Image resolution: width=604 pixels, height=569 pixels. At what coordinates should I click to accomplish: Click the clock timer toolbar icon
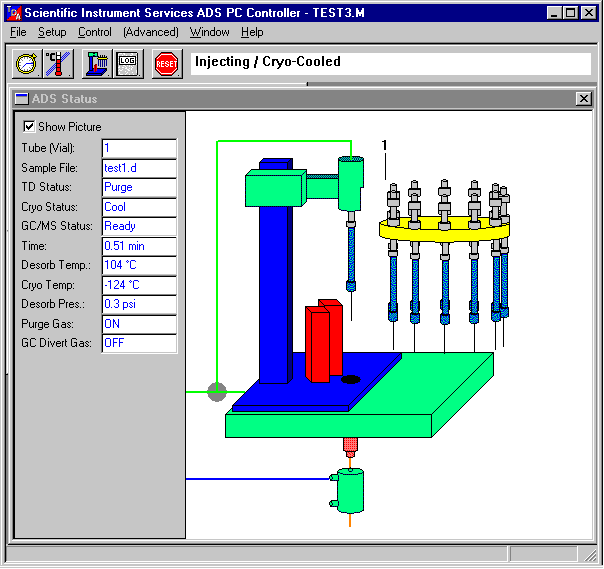(x=26, y=64)
